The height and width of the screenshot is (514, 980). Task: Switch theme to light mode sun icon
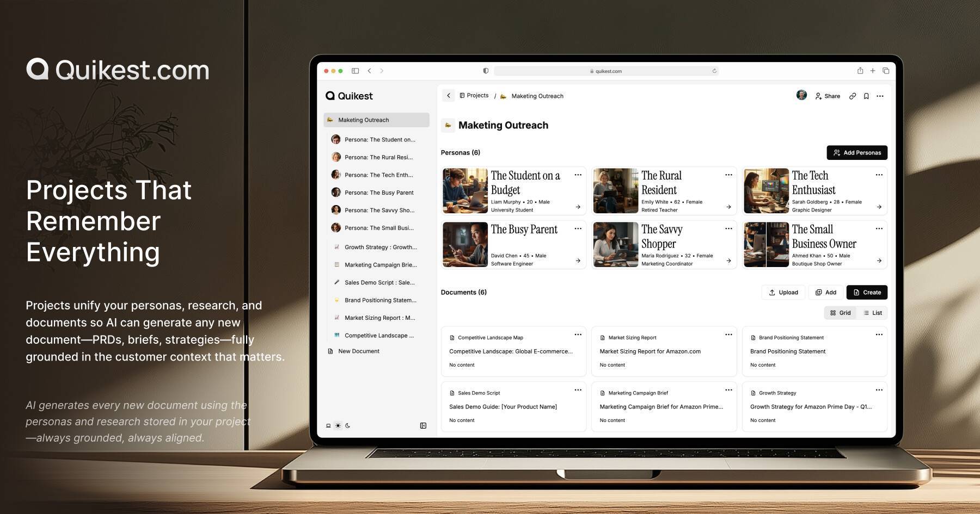pyautogui.click(x=338, y=425)
